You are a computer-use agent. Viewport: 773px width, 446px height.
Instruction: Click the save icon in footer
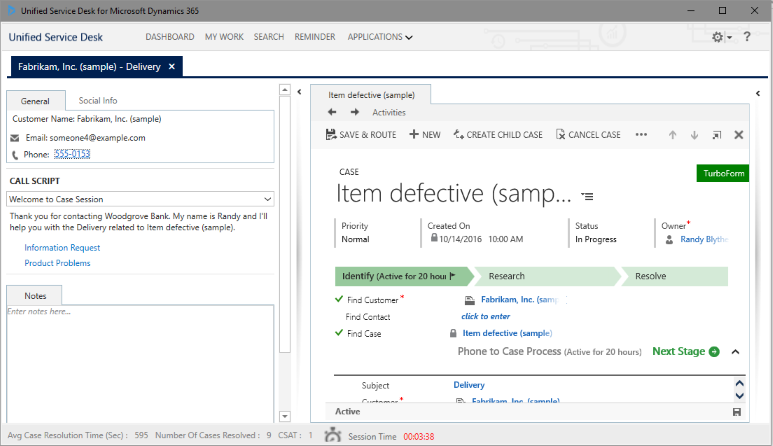coord(737,412)
